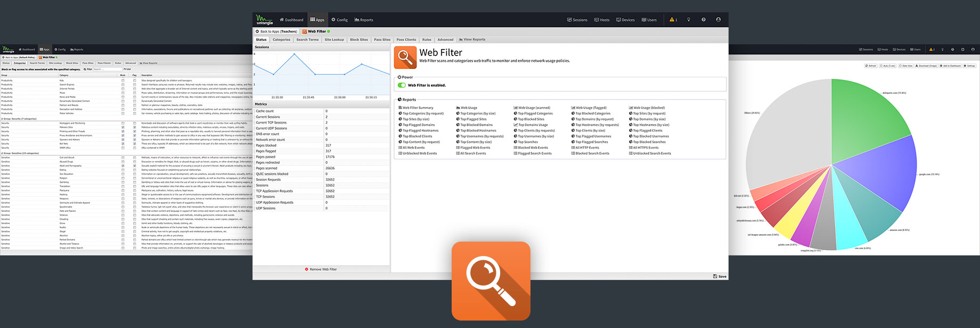Uncheck Block for Bot Nets in left window

[x=123, y=143]
